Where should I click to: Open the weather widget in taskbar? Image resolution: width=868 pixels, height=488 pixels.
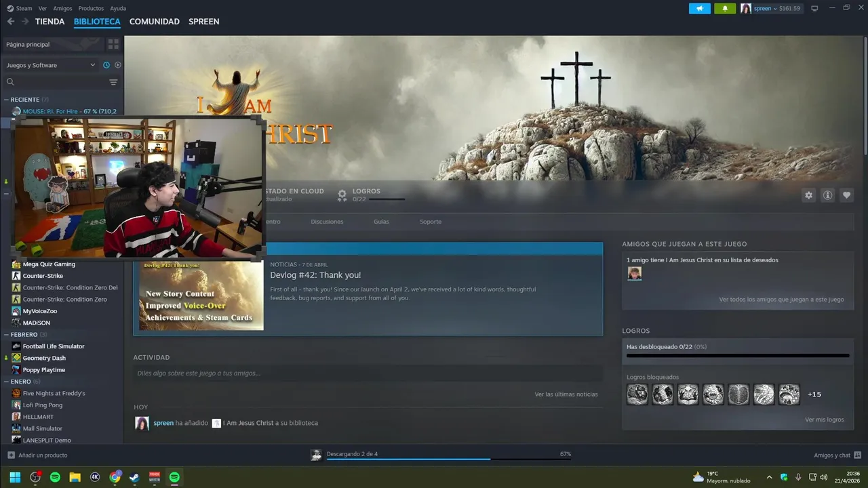pyautogui.click(x=722, y=477)
